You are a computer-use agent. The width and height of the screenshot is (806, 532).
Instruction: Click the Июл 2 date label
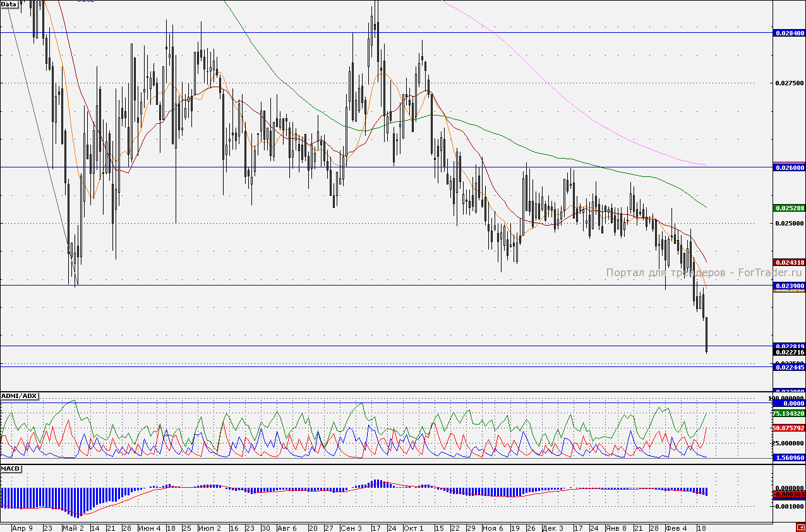[x=210, y=528]
